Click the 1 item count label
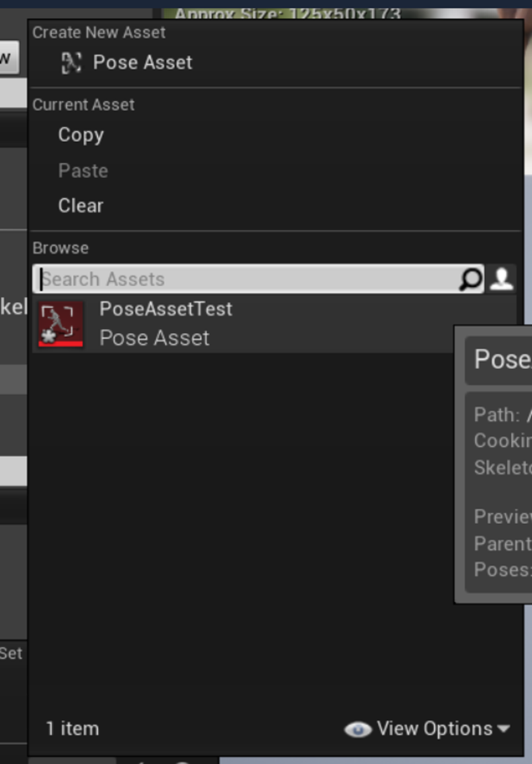 (72, 729)
